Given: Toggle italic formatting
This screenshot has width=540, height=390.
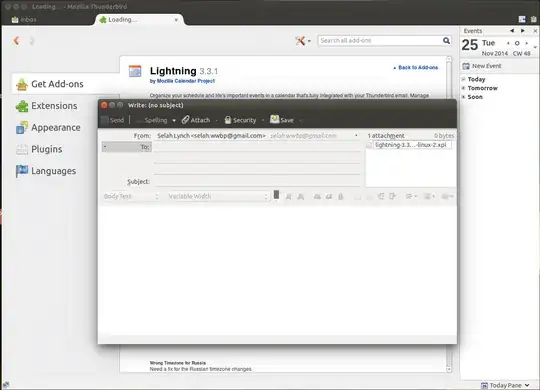Looking at the screenshot, I should [329, 196].
